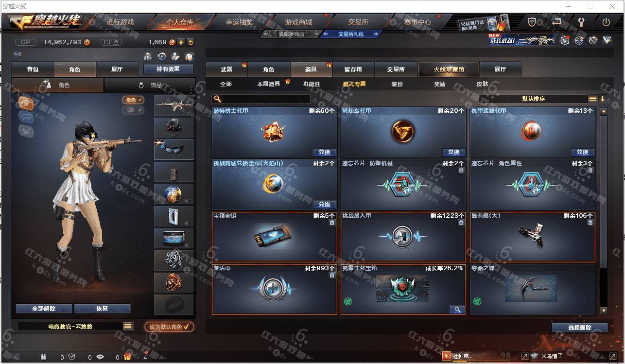Open settings with the wrench icon
The height and width of the screenshot is (364, 625).
click(x=581, y=22)
